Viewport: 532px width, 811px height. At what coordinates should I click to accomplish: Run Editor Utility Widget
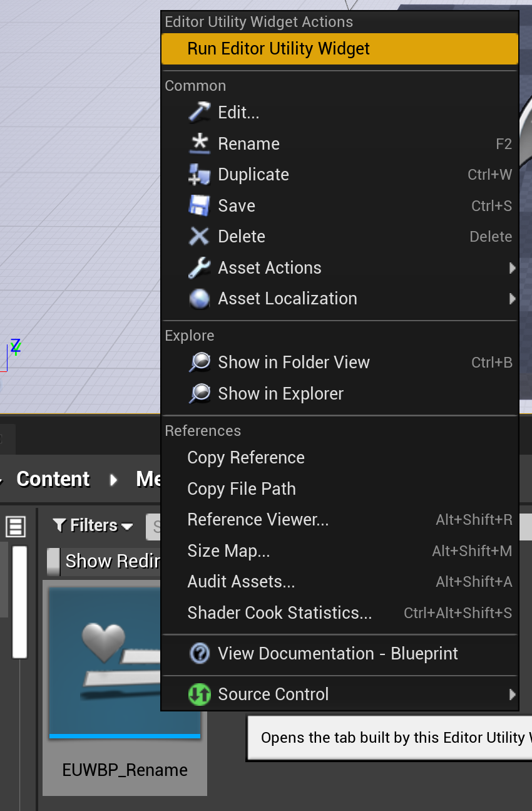point(279,49)
